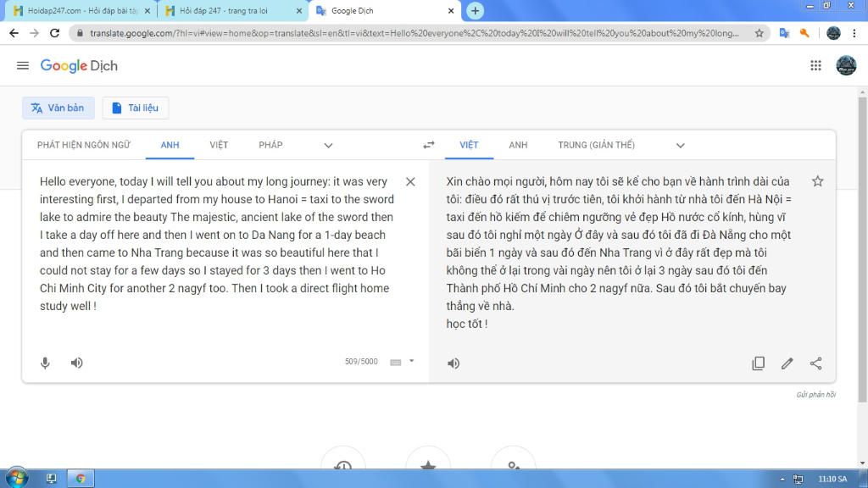The height and width of the screenshot is (488, 868).
Task: Click the Google Translate extension icon
Action: (784, 33)
